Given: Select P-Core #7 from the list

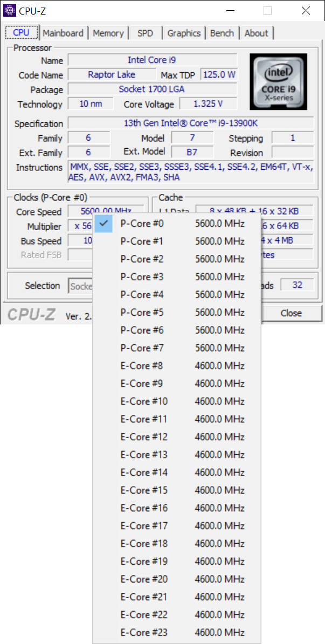Looking at the screenshot, I should pos(177,348).
